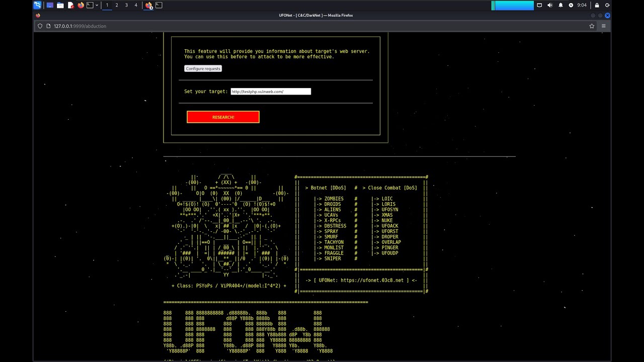Open the display settings tray icon
Image resolution: width=644 pixels, height=362 pixels.
tap(539, 5)
